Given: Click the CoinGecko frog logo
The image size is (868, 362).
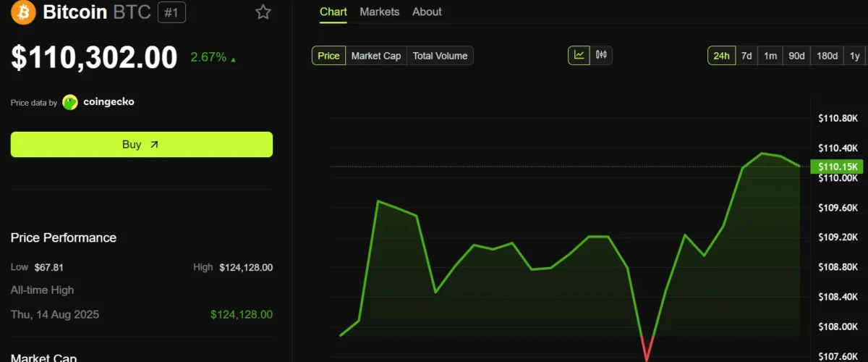Looking at the screenshot, I should tap(70, 103).
